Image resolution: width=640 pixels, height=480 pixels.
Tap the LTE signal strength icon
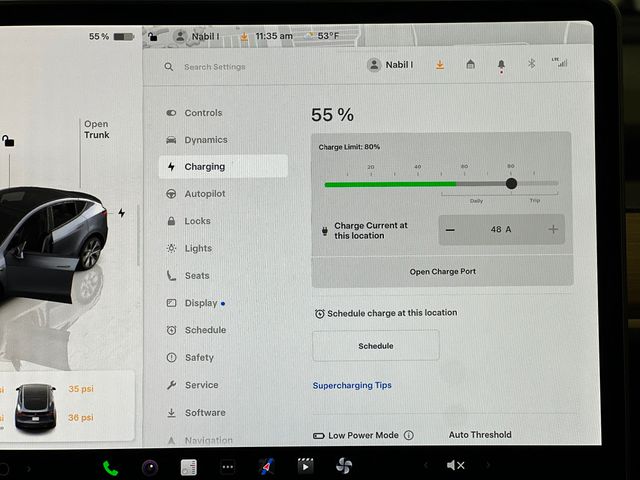coord(560,62)
